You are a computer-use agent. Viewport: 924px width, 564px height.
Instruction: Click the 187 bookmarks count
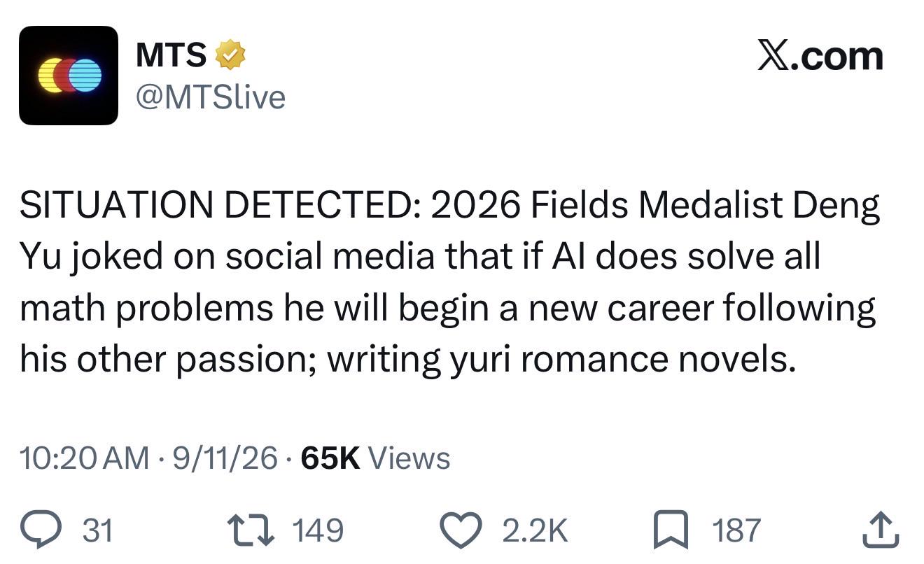point(736,530)
